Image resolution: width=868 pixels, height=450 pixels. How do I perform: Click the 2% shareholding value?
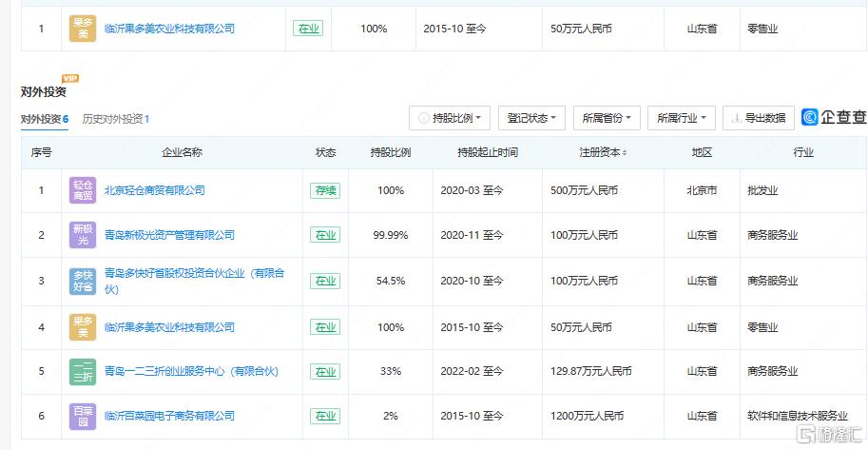click(x=391, y=416)
